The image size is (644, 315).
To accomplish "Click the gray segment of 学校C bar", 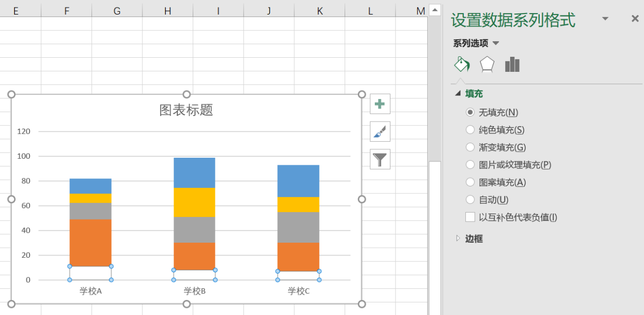I will [x=298, y=227].
